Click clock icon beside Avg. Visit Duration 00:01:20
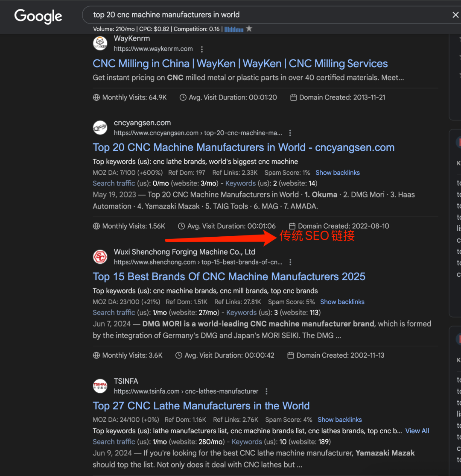Image resolution: width=461 pixels, height=476 pixels. click(183, 97)
